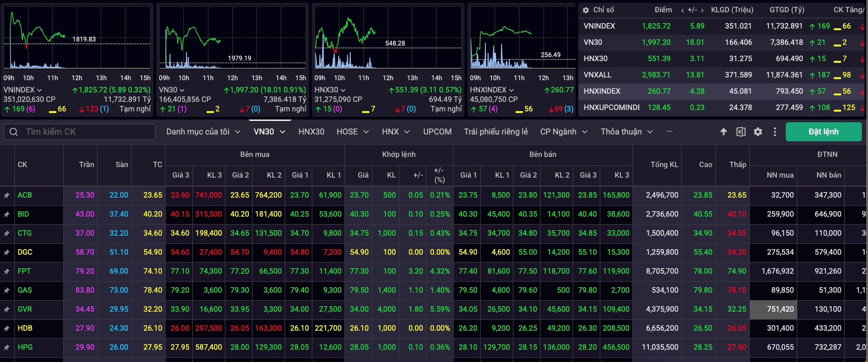Click the HNXINDEX row in index table
The height and width of the screenshot is (362, 868).
[602, 91]
